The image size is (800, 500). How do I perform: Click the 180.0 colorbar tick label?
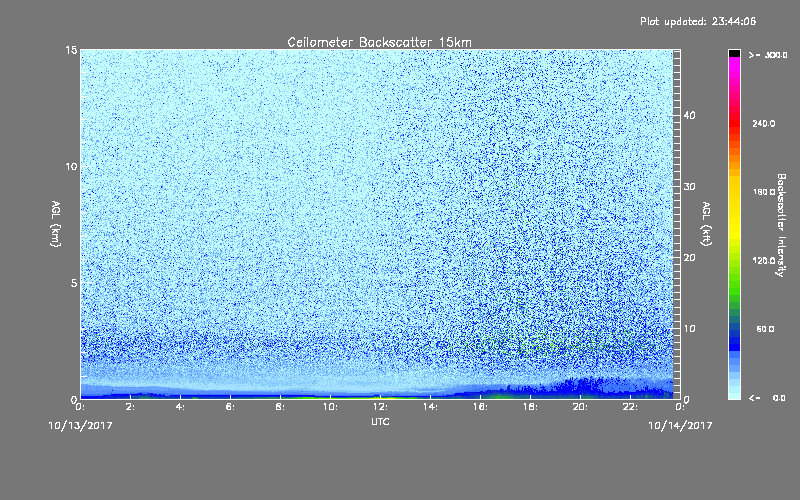coord(764,192)
